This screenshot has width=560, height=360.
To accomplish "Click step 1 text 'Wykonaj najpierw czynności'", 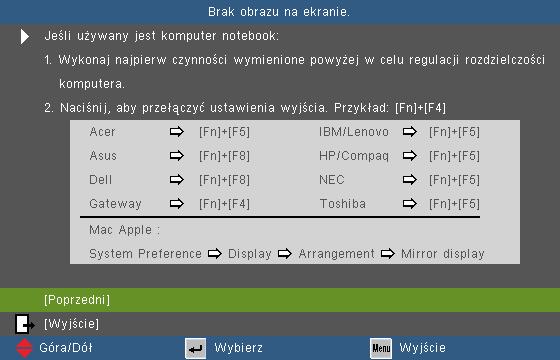I will pyautogui.click(x=143, y=60).
